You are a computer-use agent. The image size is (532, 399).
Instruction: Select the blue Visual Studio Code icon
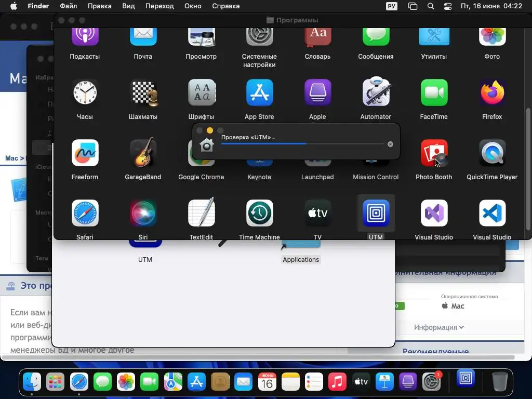tap(493, 213)
